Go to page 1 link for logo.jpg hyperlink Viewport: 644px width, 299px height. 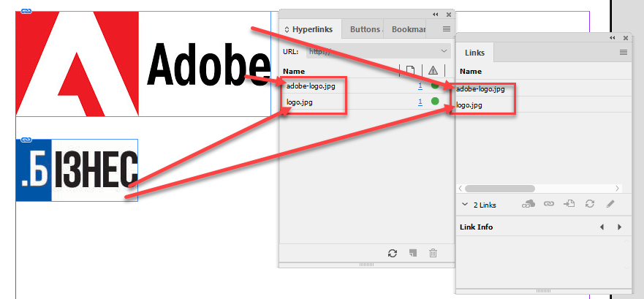[x=420, y=102]
